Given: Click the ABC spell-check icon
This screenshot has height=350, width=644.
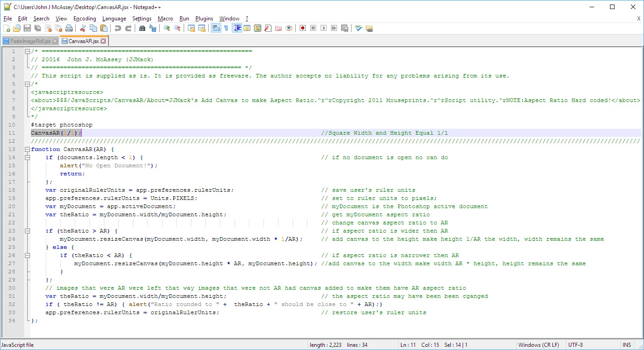Looking at the screenshot, I should (x=359, y=28).
